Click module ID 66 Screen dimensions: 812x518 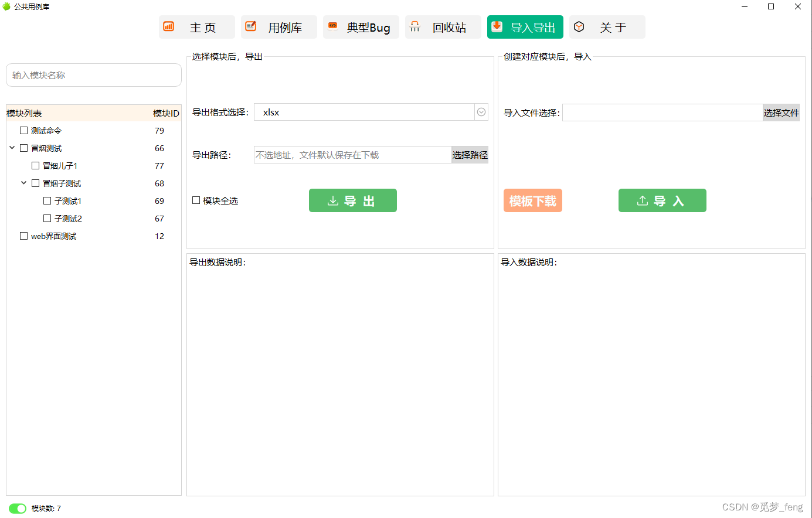[159, 148]
